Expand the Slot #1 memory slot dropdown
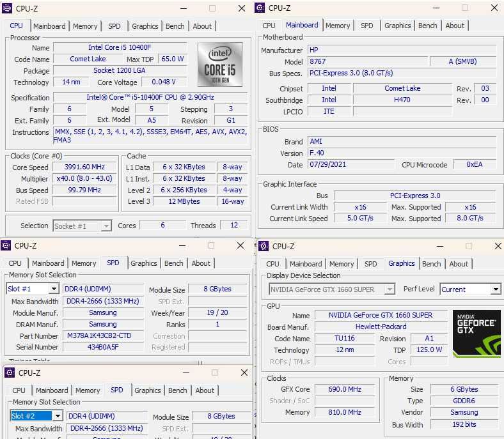Screen dimensions: 504x439 (x=54, y=289)
